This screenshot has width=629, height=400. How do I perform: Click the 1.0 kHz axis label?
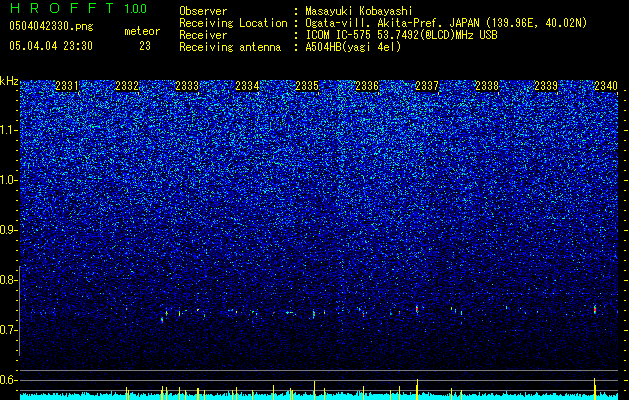pos(9,180)
